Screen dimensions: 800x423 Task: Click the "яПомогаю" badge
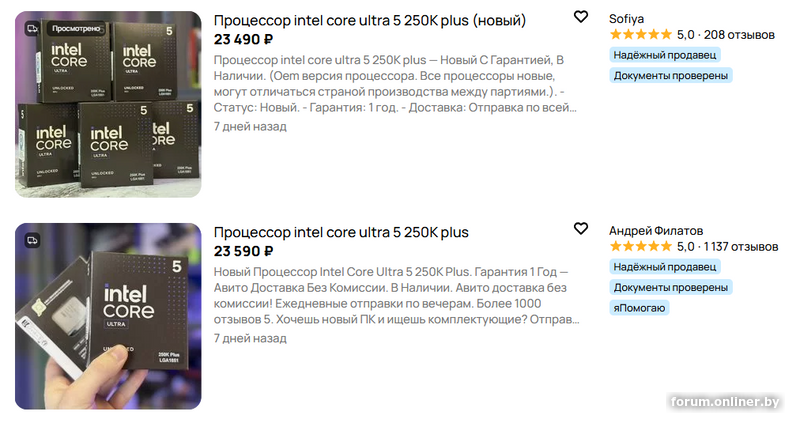[639, 307]
